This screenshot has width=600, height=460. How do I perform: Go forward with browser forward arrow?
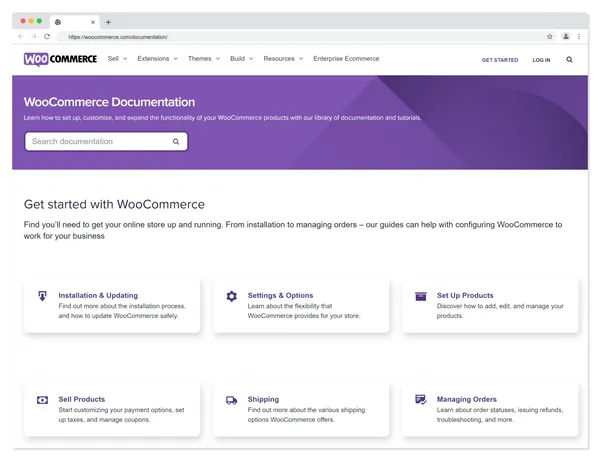[x=34, y=36]
